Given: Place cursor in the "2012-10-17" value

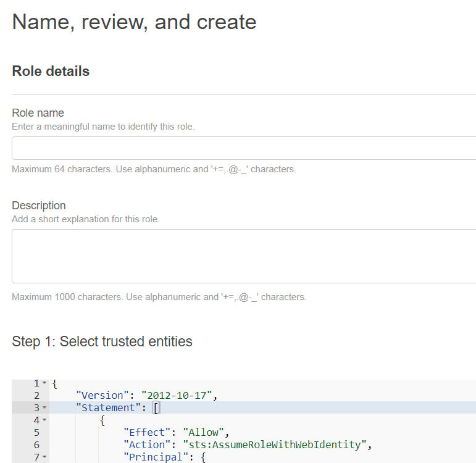Looking at the screenshot, I should [x=178, y=395].
